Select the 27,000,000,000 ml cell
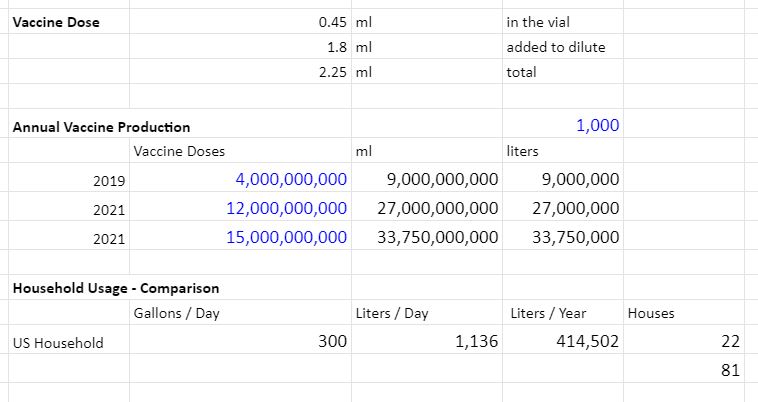Image resolution: width=758 pixels, height=402 pixels. click(x=437, y=208)
